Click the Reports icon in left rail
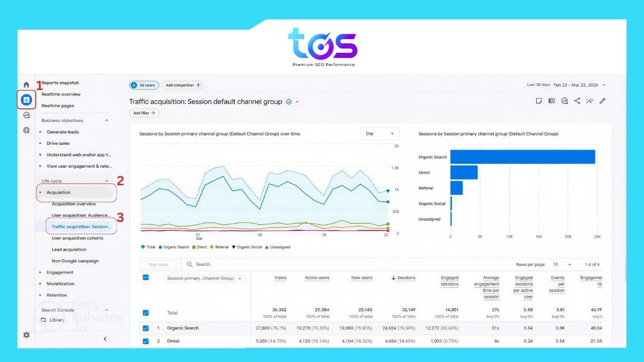 (26, 99)
